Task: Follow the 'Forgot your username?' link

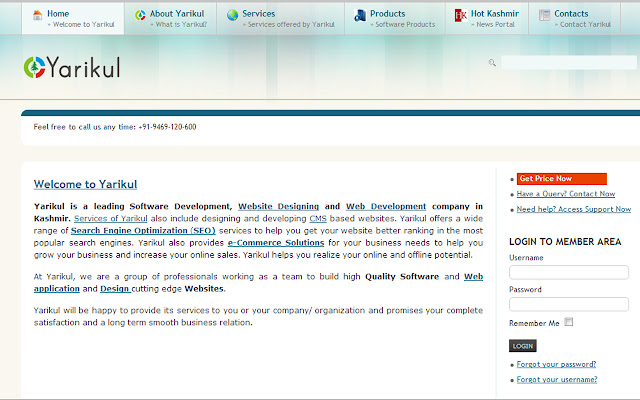Action: 557,380
